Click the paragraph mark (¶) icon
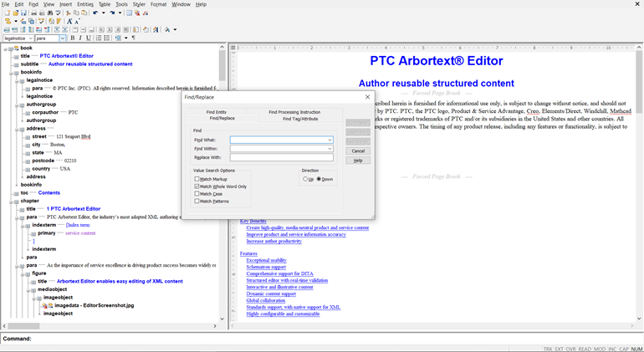This screenshot has height=352, width=644. point(134,38)
